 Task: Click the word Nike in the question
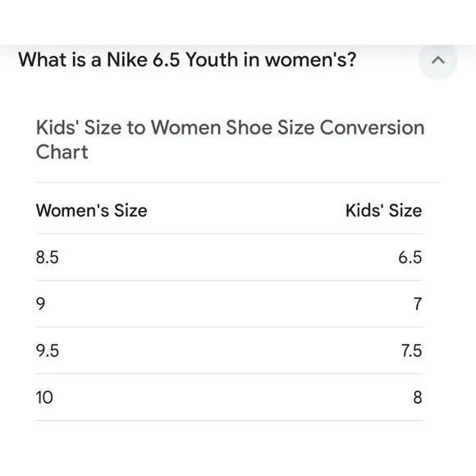[127, 59]
